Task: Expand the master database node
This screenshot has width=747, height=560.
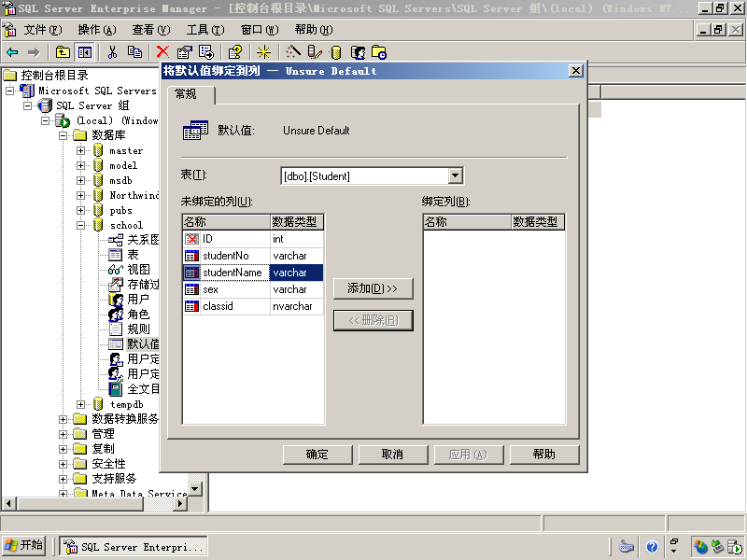Action: [80, 150]
